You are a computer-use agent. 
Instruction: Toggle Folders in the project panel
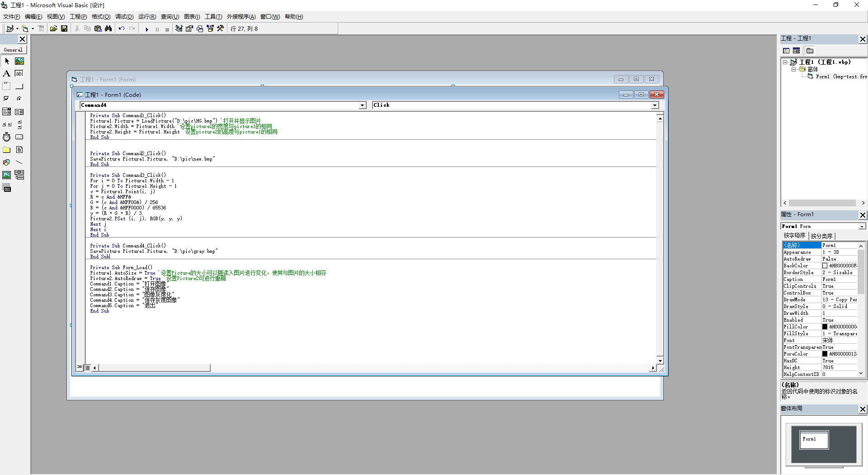(810, 51)
